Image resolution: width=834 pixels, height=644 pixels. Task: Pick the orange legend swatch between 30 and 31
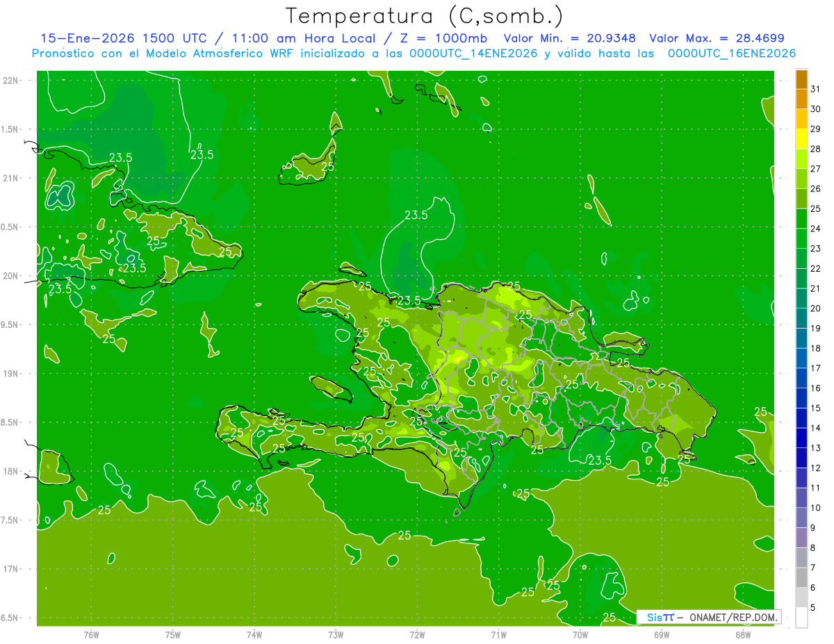pyautogui.click(x=801, y=99)
